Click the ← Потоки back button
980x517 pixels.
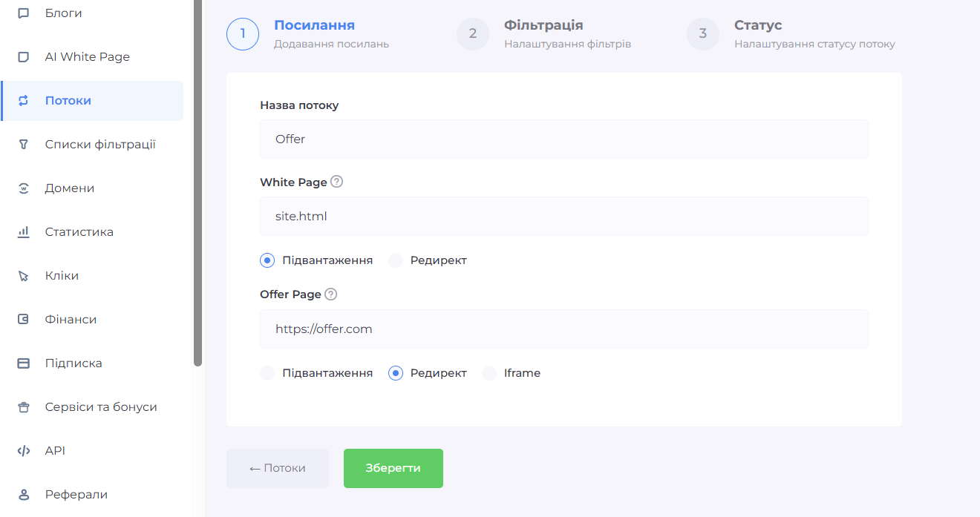click(x=277, y=468)
